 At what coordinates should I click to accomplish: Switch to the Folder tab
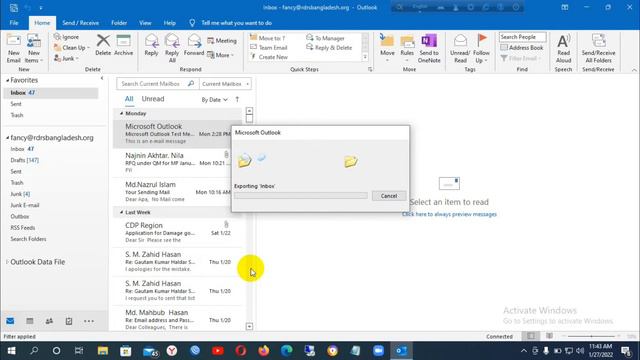(119, 23)
